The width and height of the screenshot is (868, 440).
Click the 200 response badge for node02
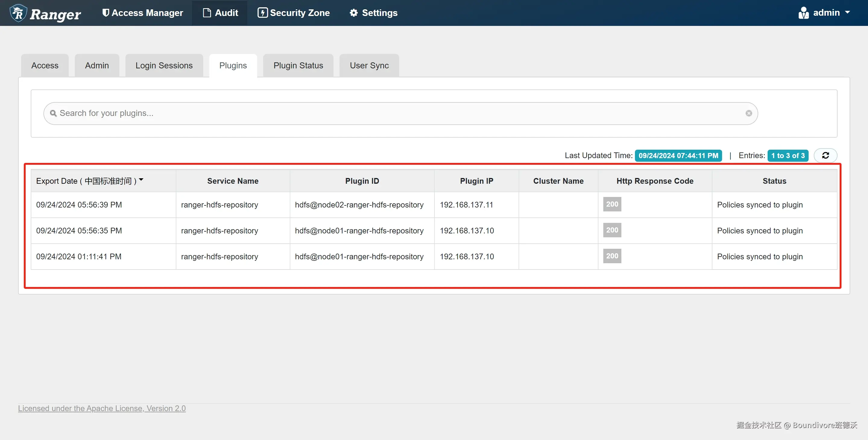(612, 204)
